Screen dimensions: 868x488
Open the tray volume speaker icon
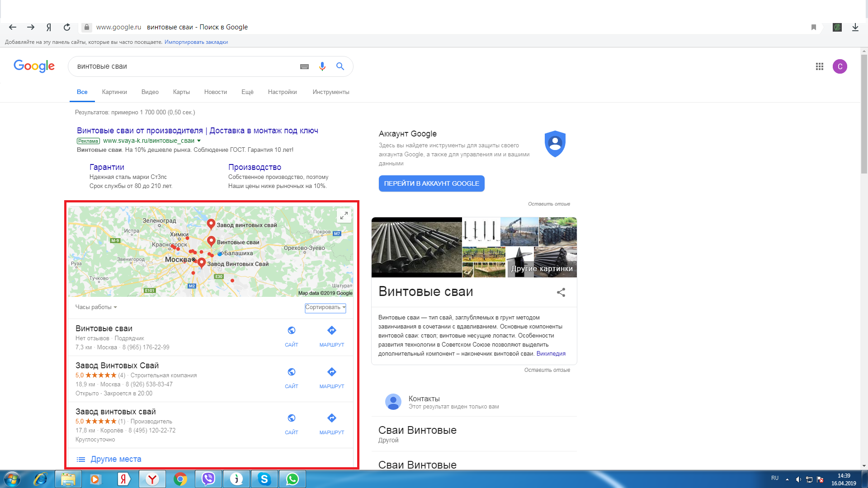click(798, 479)
